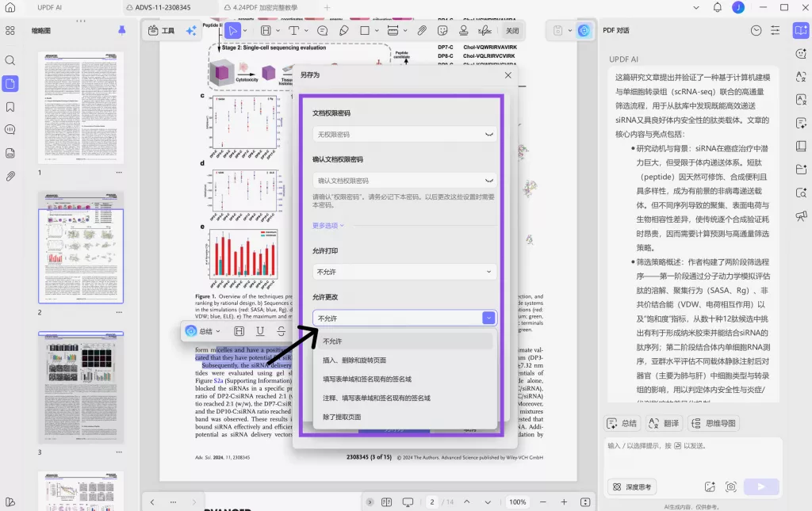Select the highlighted page thumbnails sidebar icon
The image size is (812, 511).
[x=10, y=84]
